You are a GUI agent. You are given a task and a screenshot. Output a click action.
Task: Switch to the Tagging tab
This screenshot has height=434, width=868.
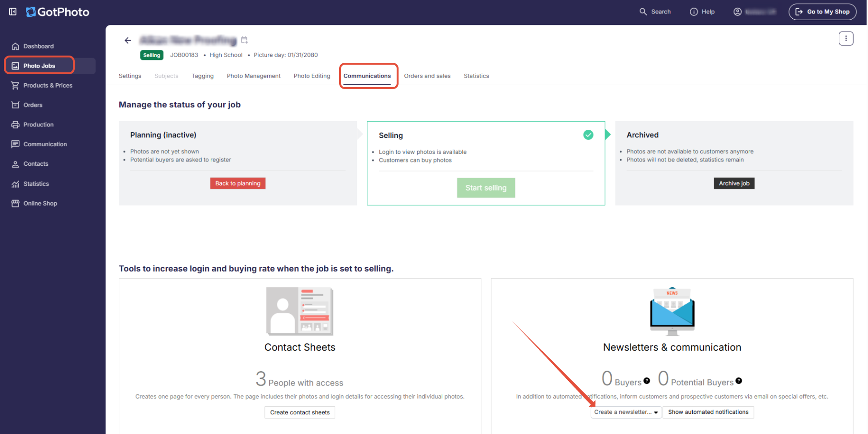coord(203,76)
